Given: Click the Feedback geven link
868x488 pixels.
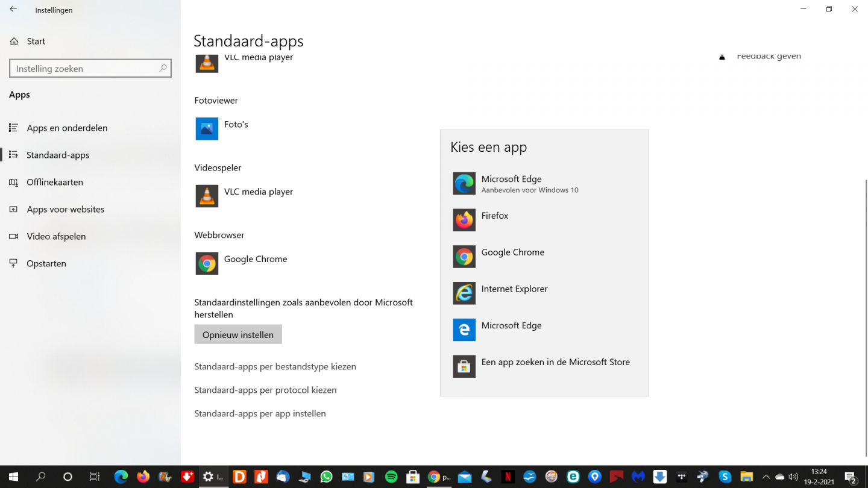Looking at the screenshot, I should pyautogui.click(x=769, y=56).
